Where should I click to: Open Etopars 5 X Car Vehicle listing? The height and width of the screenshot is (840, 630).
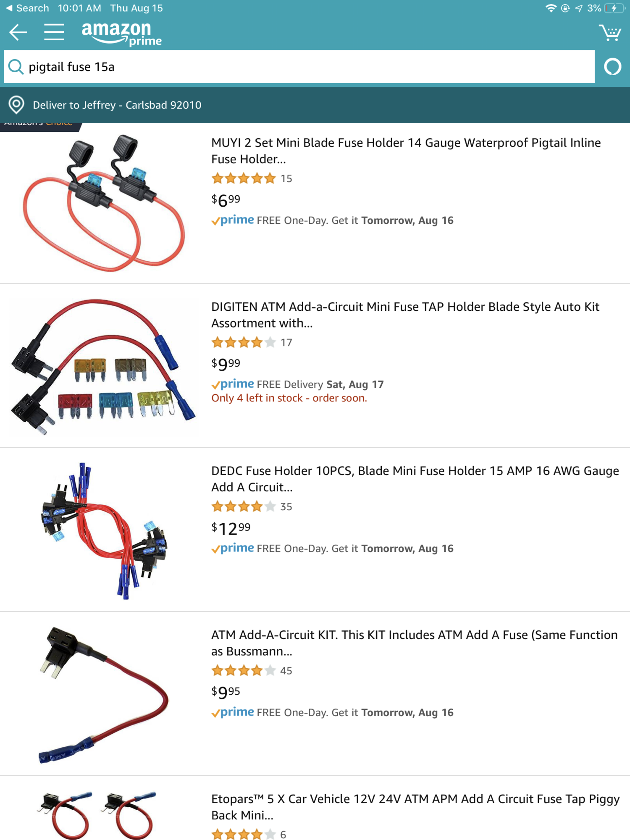click(x=415, y=807)
